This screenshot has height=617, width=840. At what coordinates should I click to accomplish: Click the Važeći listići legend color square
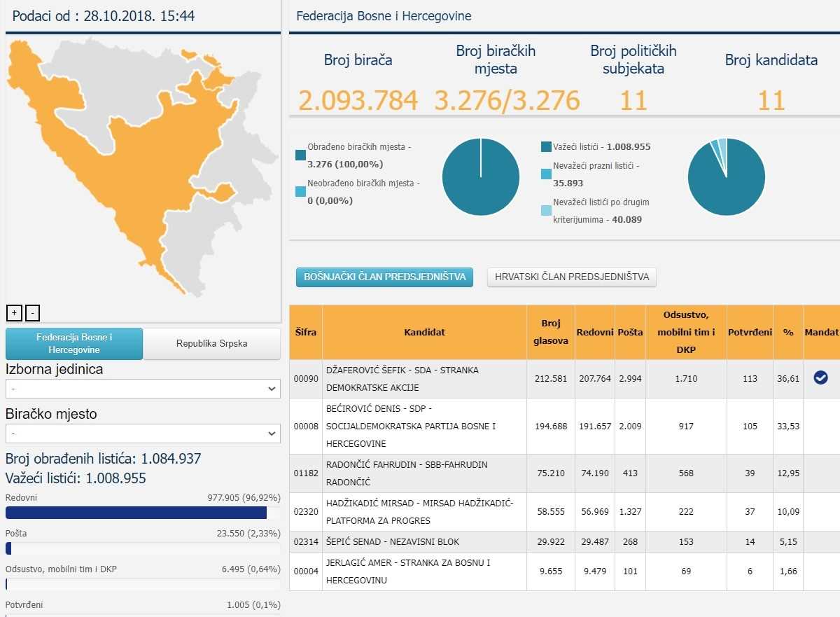546,147
